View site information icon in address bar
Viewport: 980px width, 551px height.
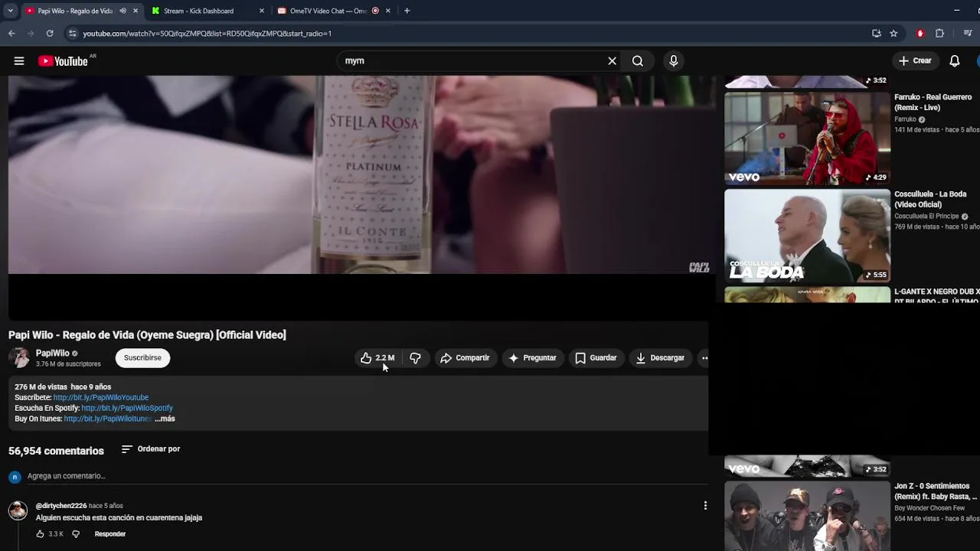72,34
